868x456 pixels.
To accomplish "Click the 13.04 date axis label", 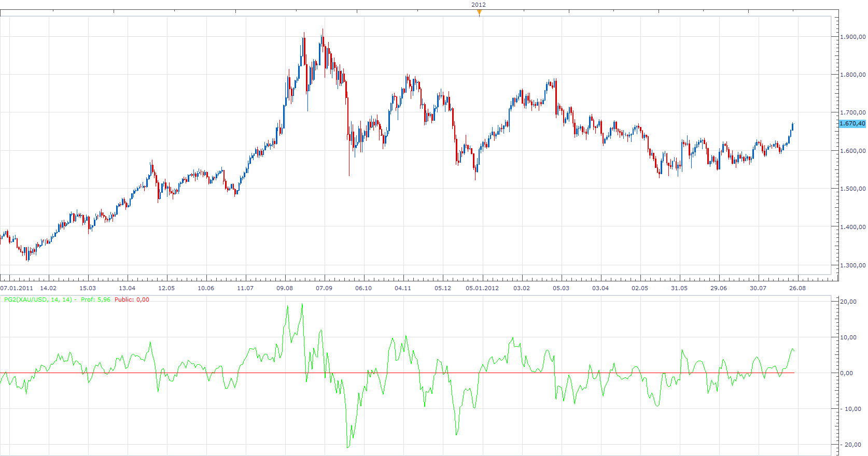I will tap(127, 288).
